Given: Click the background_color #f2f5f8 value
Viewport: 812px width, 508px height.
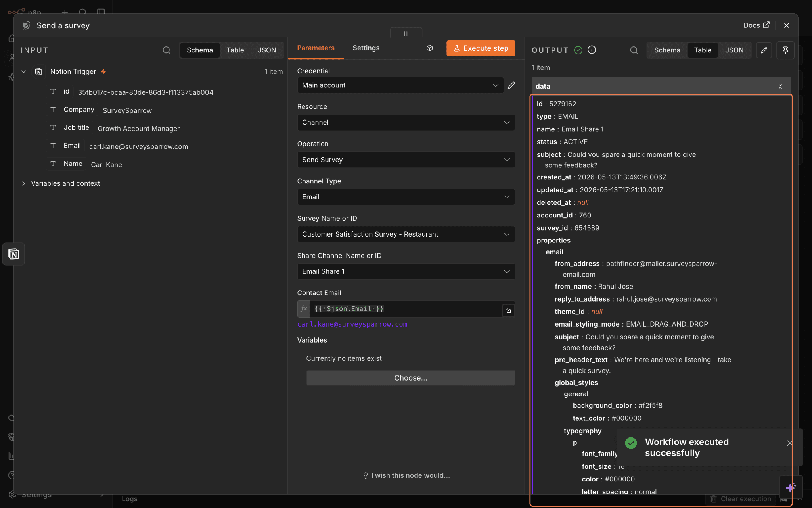Looking at the screenshot, I should [x=650, y=405].
